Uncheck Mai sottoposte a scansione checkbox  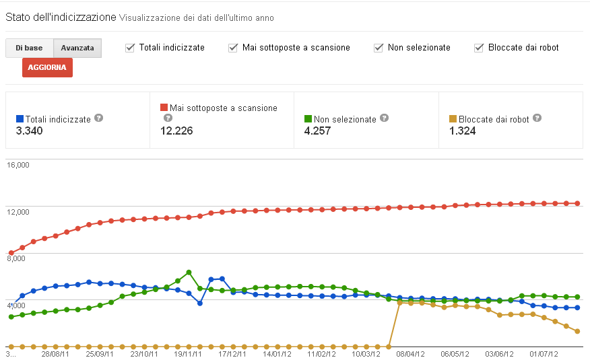pos(233,48)
